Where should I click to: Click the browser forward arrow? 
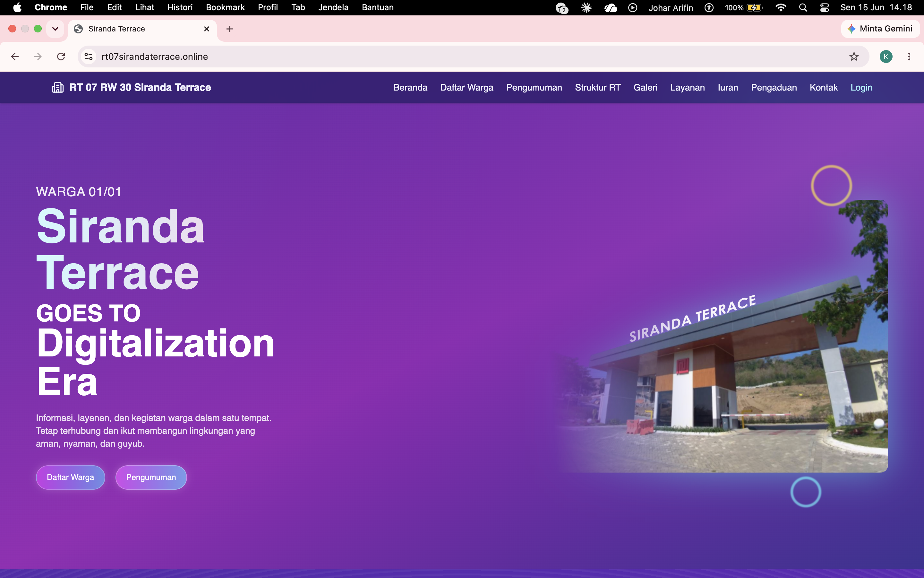click(38, 57)
